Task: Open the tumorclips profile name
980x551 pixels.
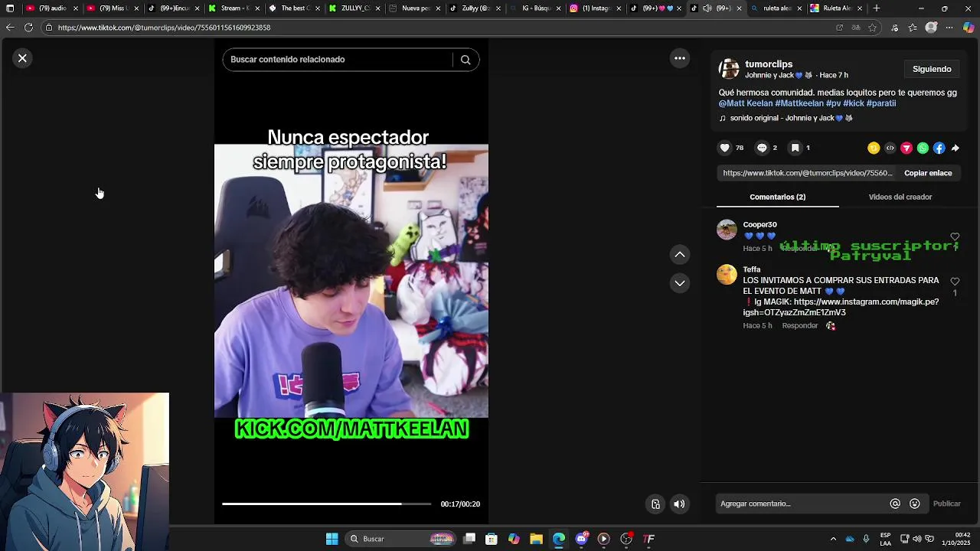Action: click(769, 64)
